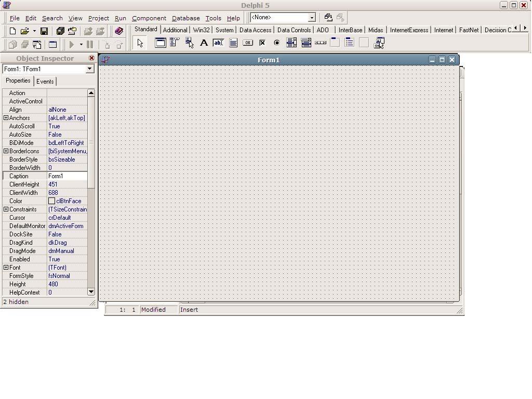This screenshot has width=532, height=399.
Task: Switch to the Additional palette tab
Action: [175, 30]
